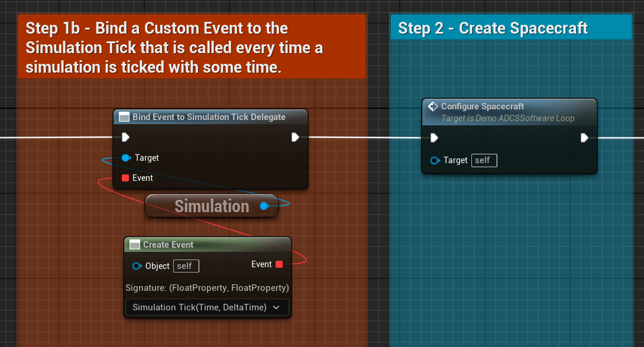This screenshot has width=644, height=347.
Task: Click the red Event output pin on Create Event
Action: (279, 264)
